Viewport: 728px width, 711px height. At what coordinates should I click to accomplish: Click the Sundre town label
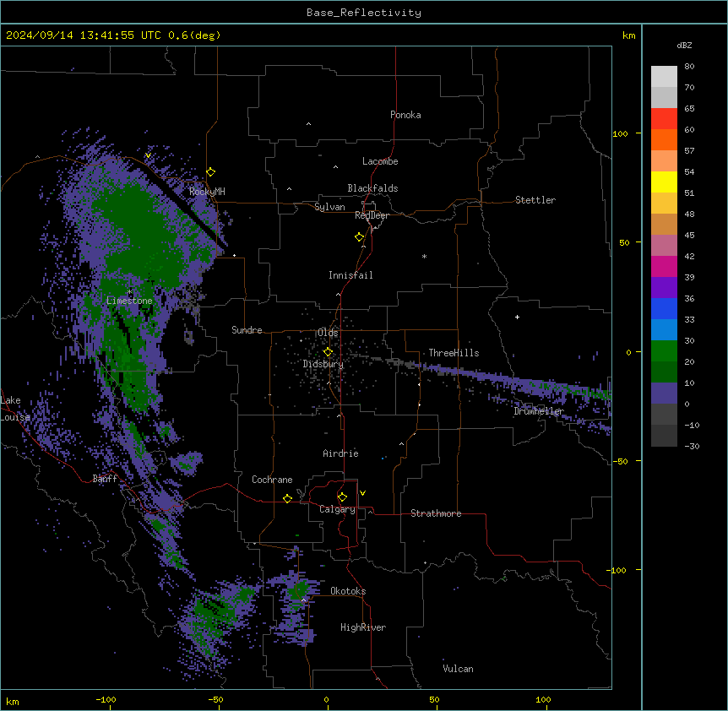click(247, 330)
